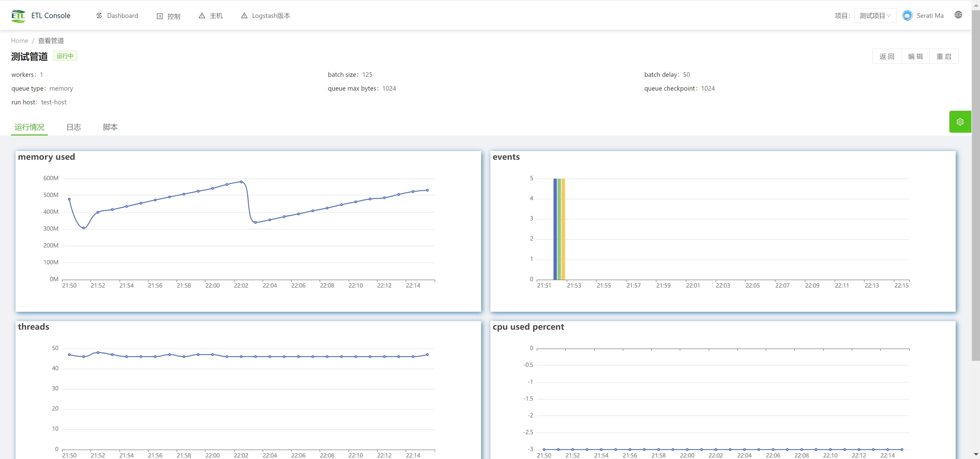
Task: Open the 主机 menu item
Action: pyautogui.click(x=211, y=16)
